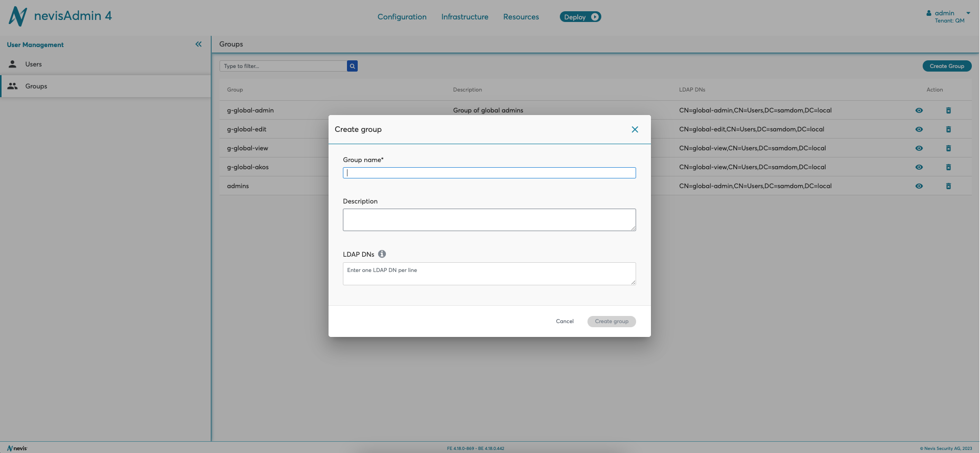View admins group via eye icon
Screen dimensions: 980x453
(x=919, y=186)
